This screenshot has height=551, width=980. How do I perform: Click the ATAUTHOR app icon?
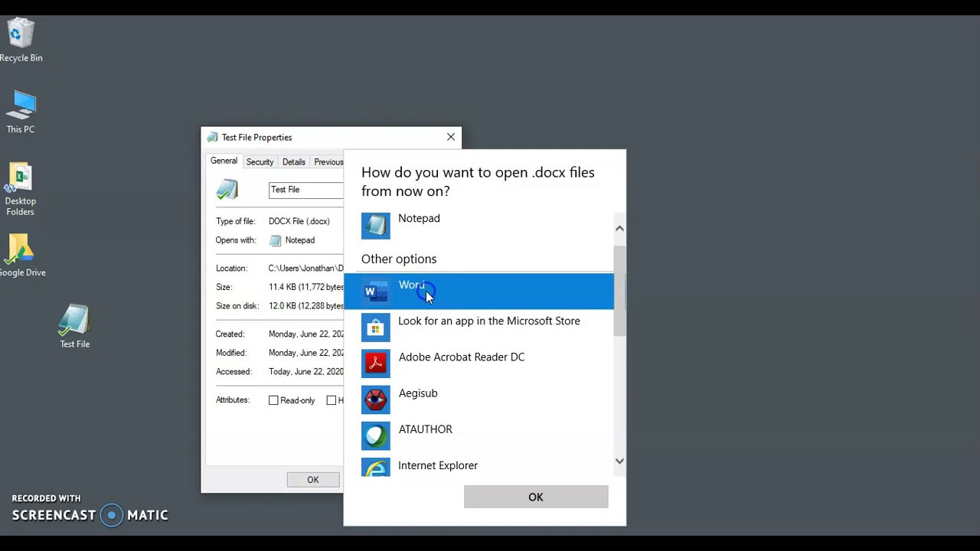coord(375,435)
